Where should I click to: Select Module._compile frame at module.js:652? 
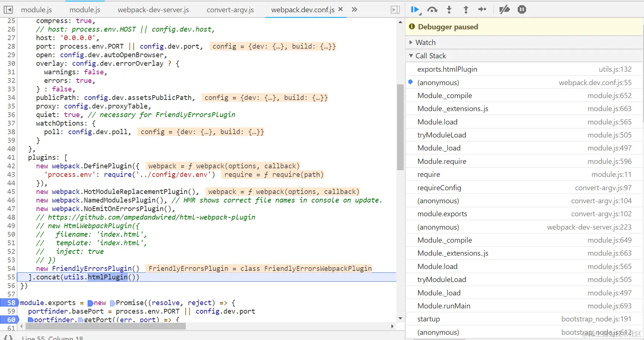click(x=524, y=95)
